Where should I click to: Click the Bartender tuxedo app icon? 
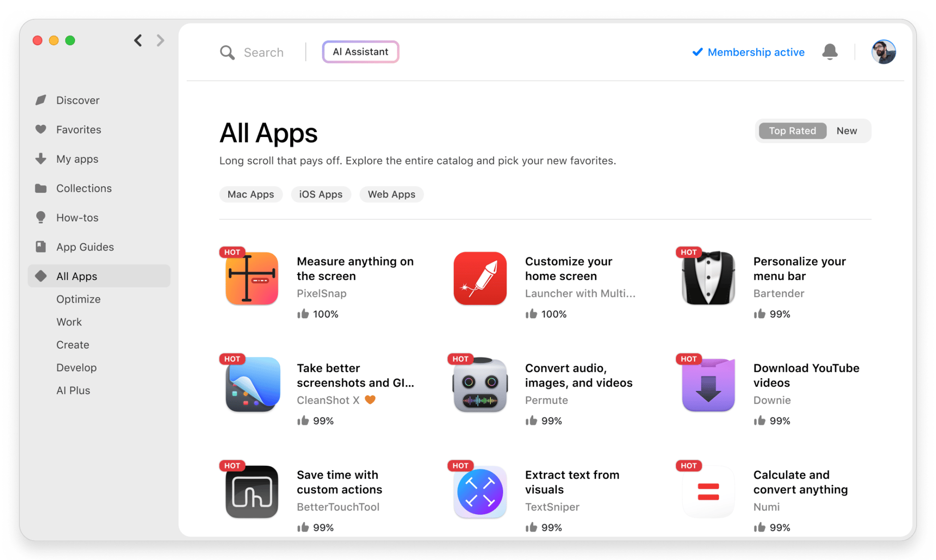tap(707, 278)
